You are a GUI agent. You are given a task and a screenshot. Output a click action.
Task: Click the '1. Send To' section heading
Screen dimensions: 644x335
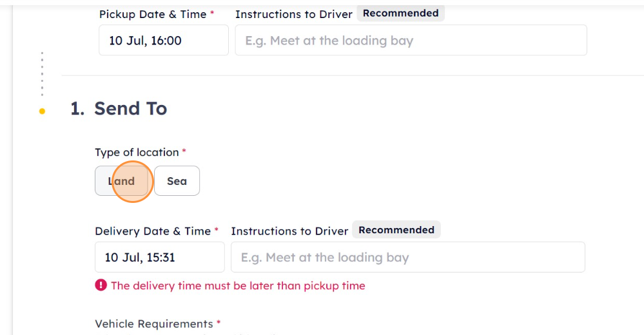(119, 108)
